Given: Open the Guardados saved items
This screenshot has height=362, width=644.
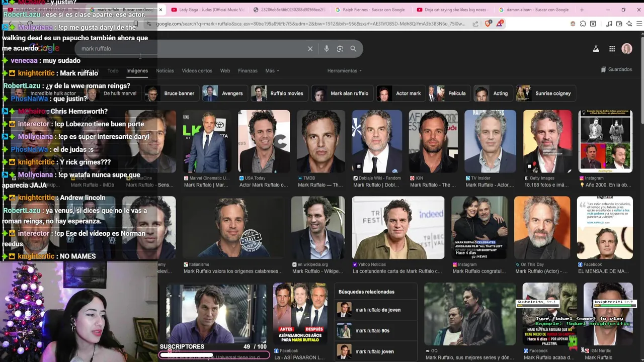Looking at the screenshot, I should (616, 69).
